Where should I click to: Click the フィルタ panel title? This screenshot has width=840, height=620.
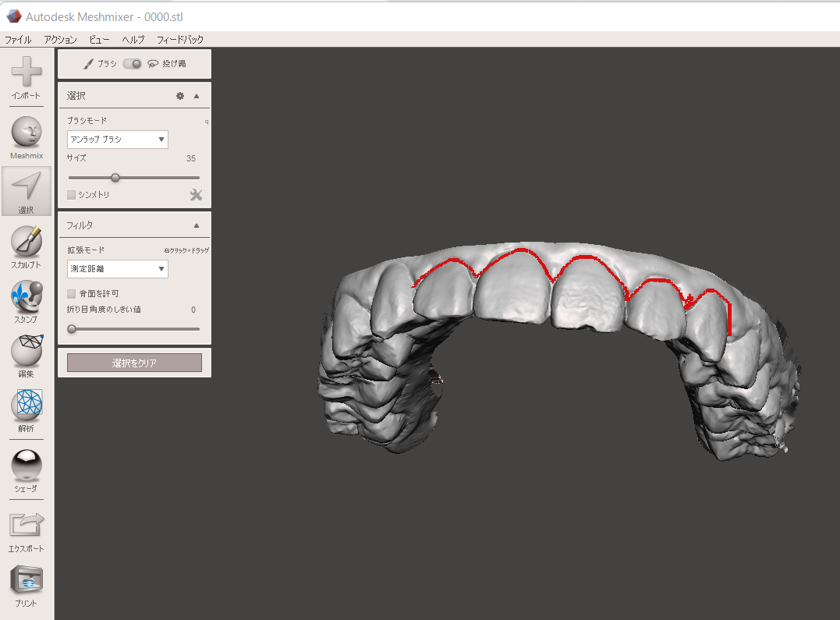[80, 225]
